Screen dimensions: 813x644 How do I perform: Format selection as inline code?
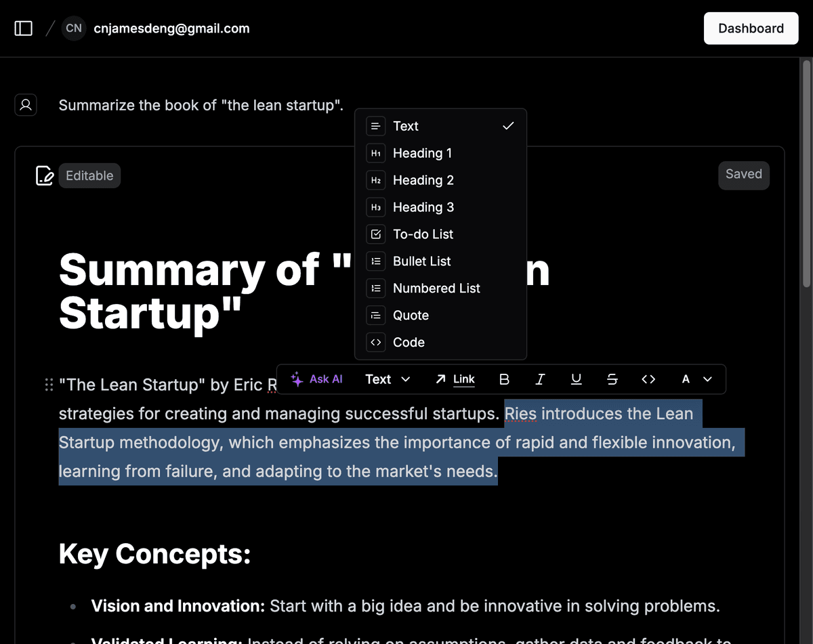tap(648, 379)
